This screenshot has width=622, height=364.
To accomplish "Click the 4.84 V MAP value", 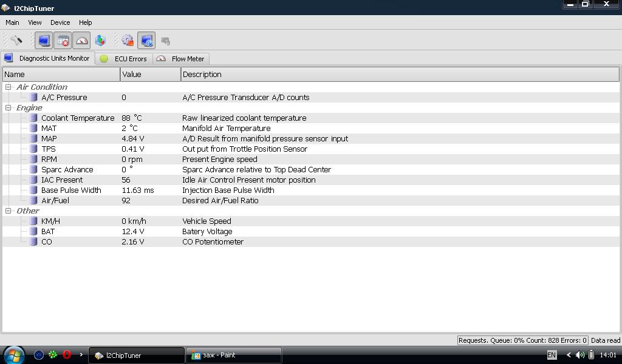I will [x=133, y=138].
